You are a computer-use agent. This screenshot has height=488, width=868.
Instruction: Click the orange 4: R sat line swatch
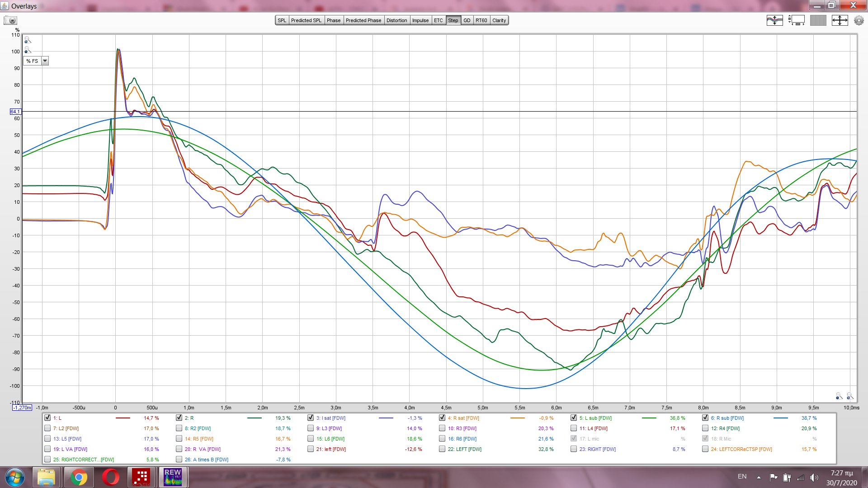pyautogui.click(x=517, y=418)
